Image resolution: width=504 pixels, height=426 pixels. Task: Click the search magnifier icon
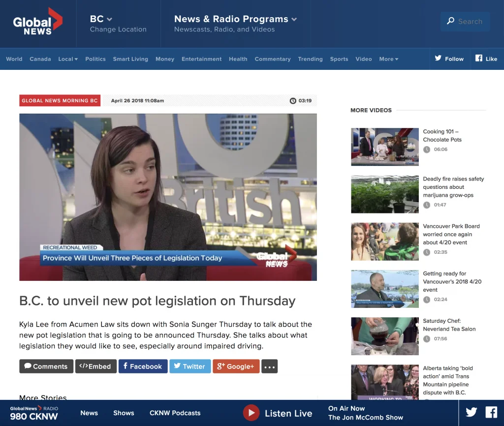click(451, 21)
